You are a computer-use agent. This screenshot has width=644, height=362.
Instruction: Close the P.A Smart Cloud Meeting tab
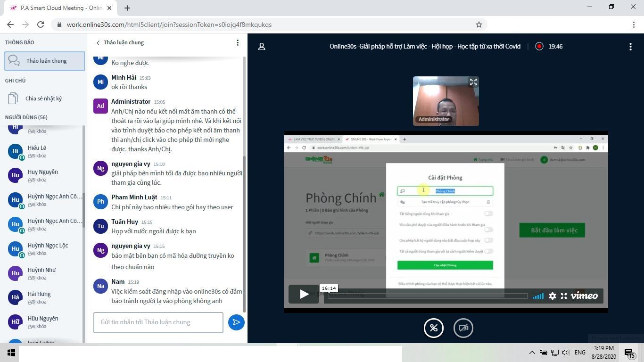pyautogui.click(x=109, y=8)
